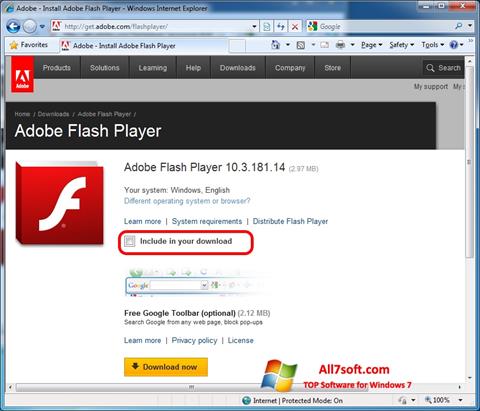Toggle the Include in your download checkbox
The width and height of the screenshot is (480, 411).
[x=130, y=241]
